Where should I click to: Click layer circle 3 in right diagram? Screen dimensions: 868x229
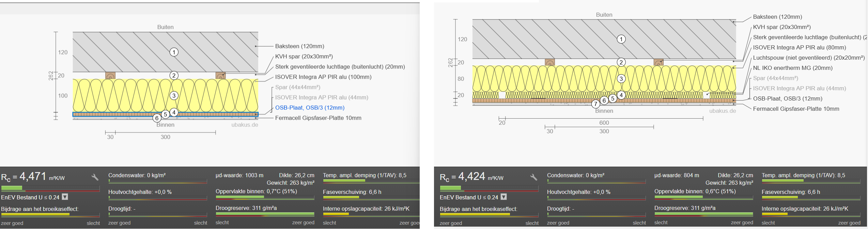[x=621, y=79]
